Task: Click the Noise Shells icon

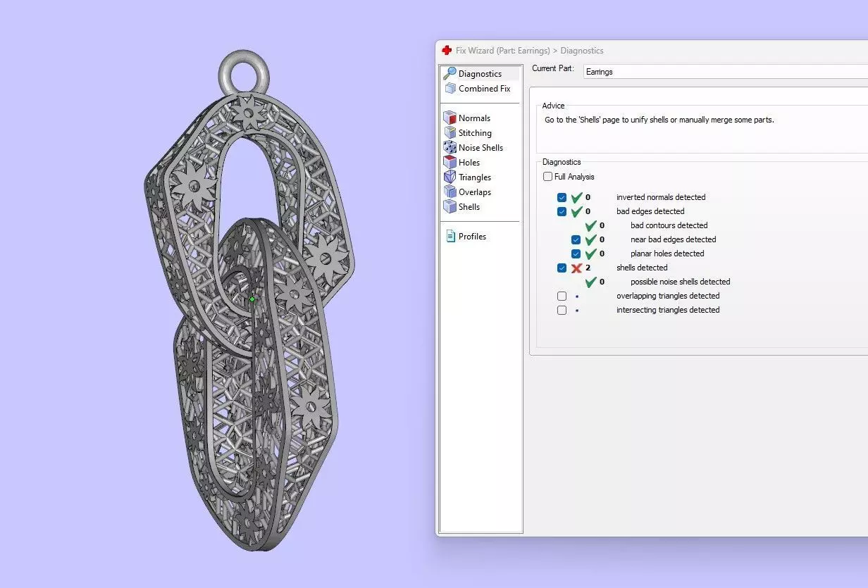Action: point(449,147)
